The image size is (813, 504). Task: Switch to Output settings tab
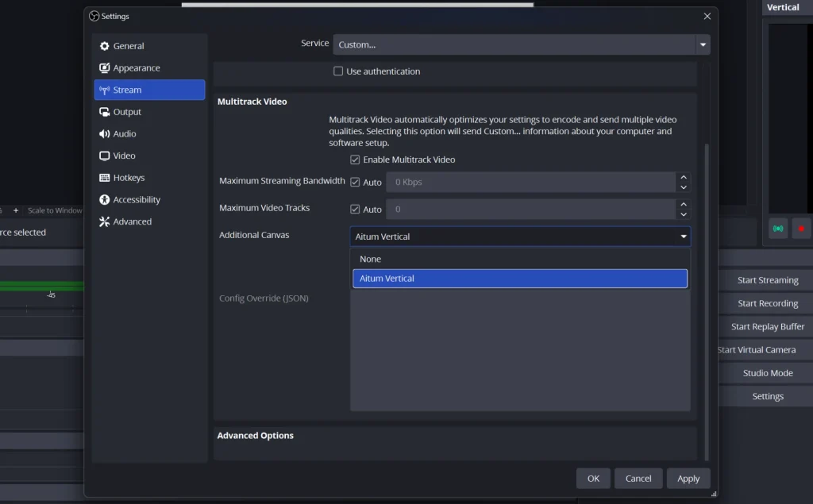coord(149,112)
